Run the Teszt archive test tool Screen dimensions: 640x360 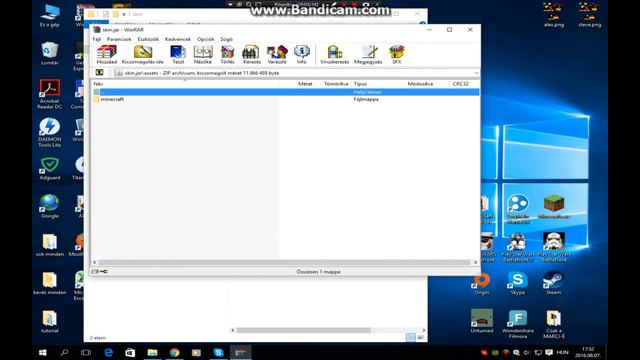point(178,54)
